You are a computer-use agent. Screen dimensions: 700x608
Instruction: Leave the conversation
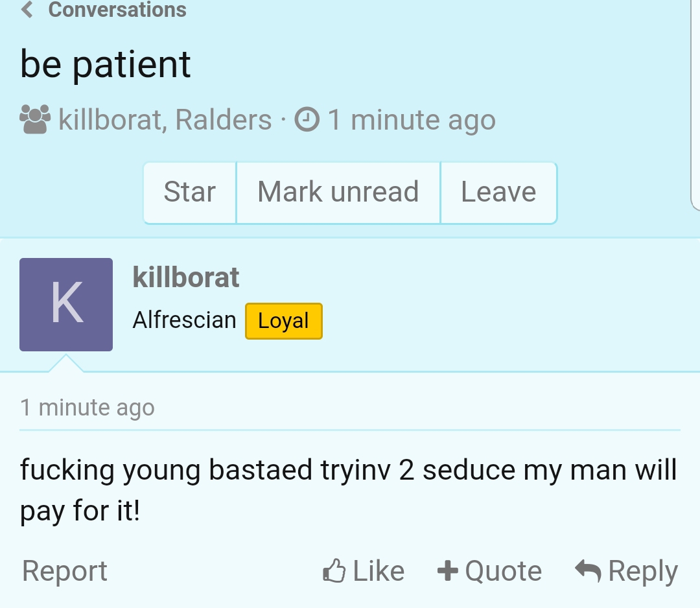point(498,193)
